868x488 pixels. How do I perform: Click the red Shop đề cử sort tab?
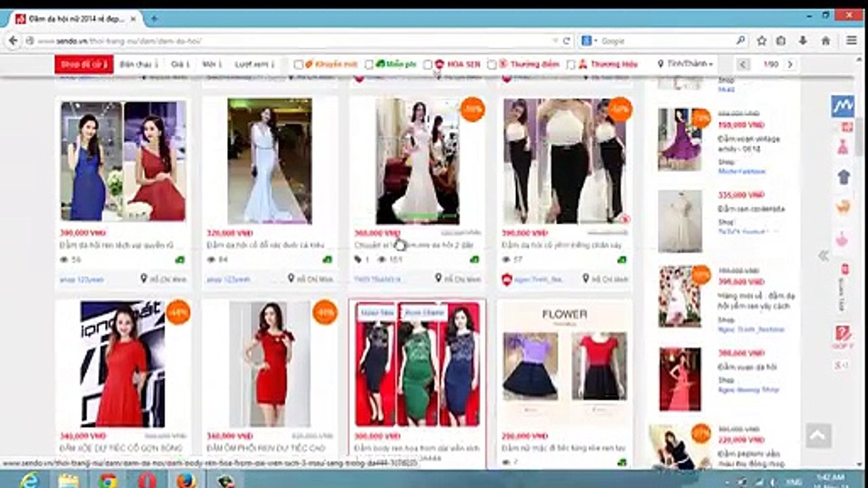pyautogui.click(x=84, y=64)
